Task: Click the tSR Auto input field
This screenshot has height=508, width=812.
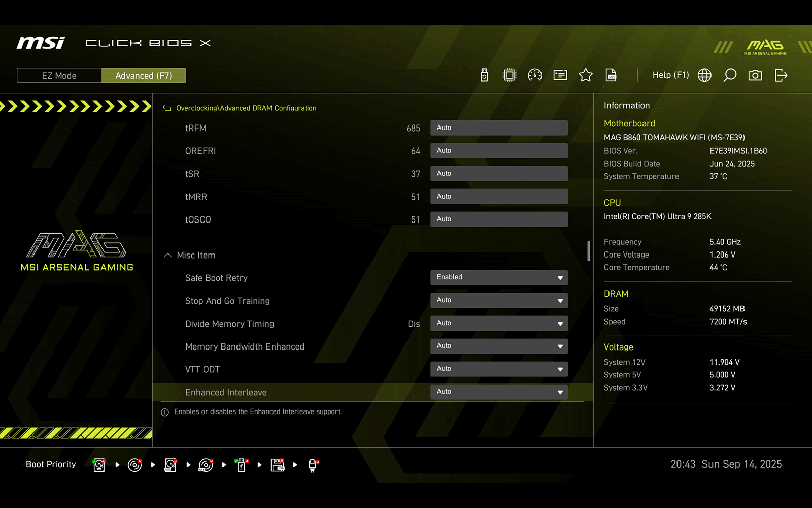Action: point(499,173)
